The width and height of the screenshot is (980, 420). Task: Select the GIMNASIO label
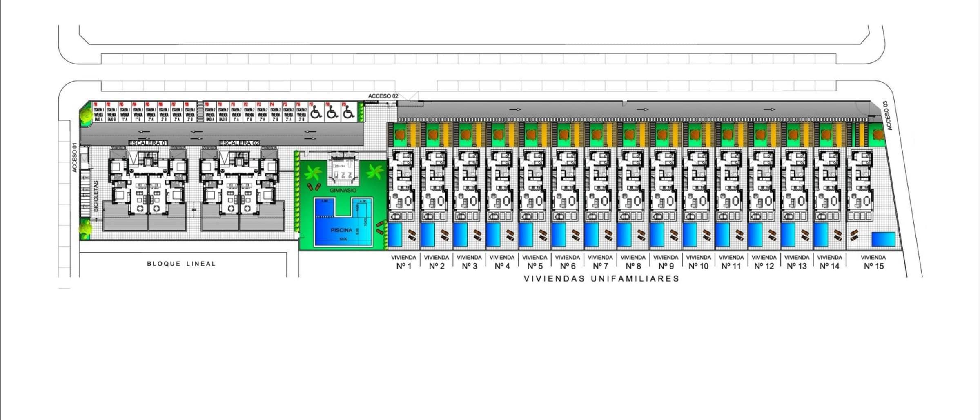[343, 191]
